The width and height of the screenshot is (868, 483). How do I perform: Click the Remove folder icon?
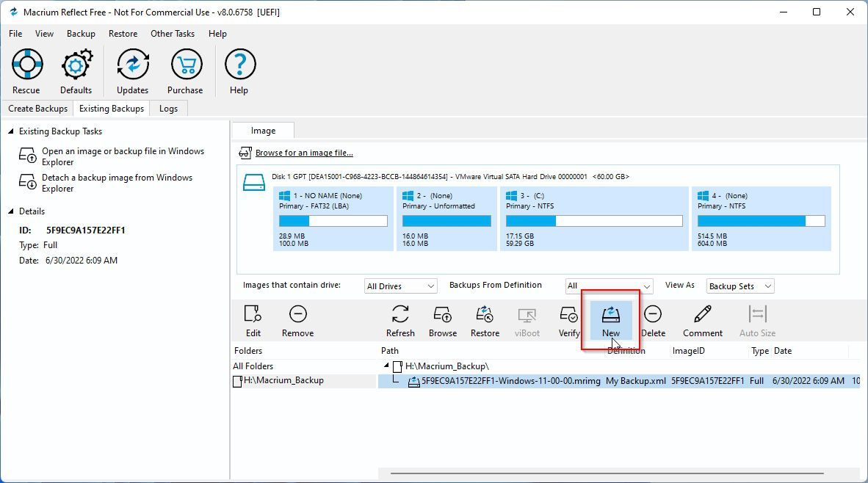[298, 321]
